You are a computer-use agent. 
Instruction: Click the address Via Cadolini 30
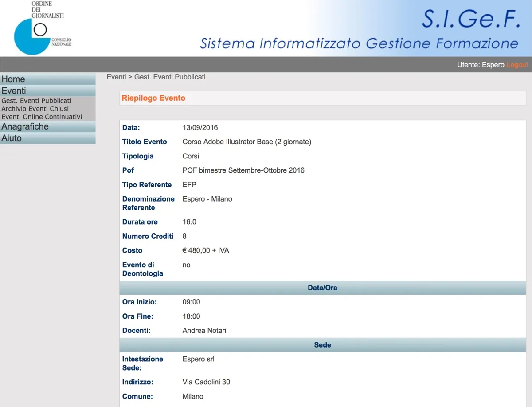[x=206, y=382]
